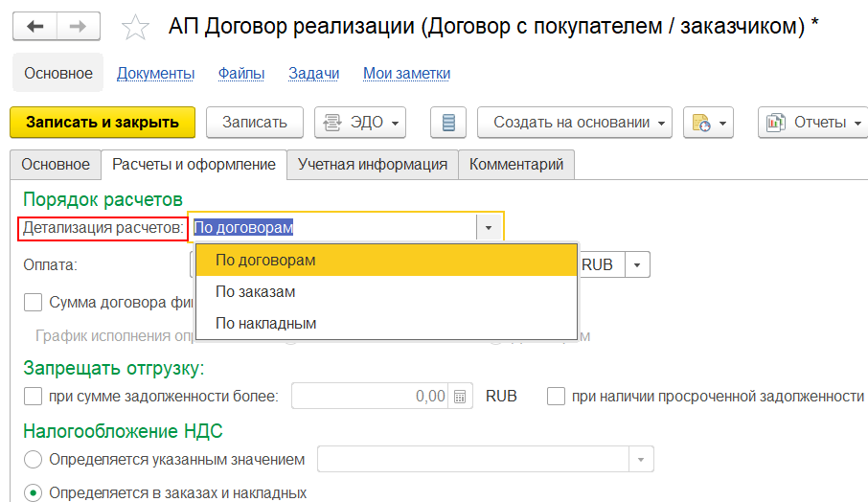Open the list icon button in toolbar
Screen dimensions: 868x502
(447, 123)
